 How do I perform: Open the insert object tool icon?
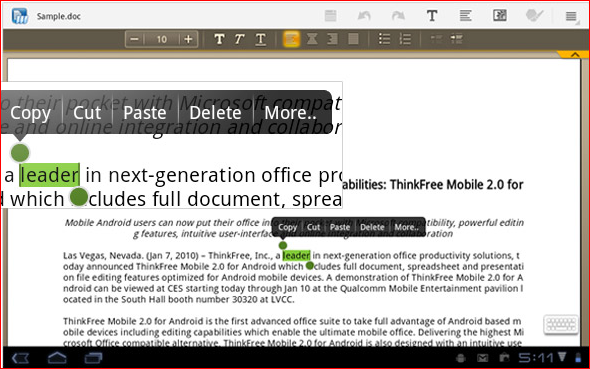[500, 15]
